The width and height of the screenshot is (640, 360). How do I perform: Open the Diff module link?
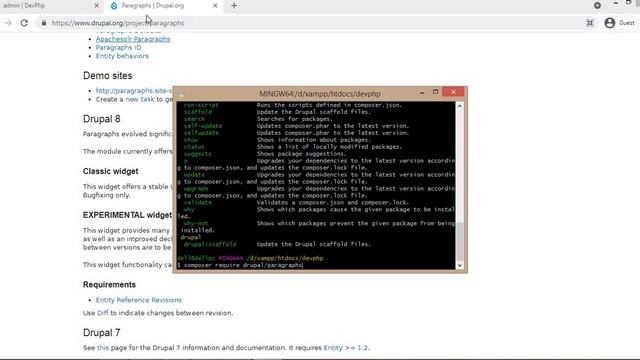(x=102, y=313)
